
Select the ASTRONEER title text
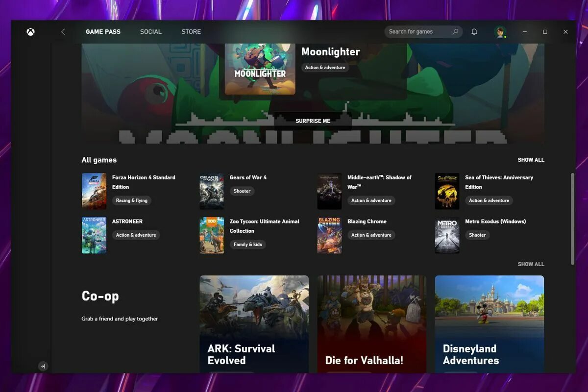click(x=127, y=221)
